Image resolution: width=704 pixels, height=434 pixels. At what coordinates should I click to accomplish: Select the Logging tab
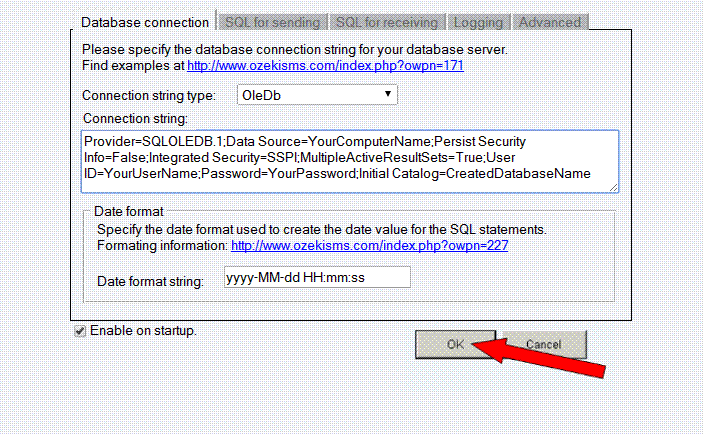[x=478, y=21]
